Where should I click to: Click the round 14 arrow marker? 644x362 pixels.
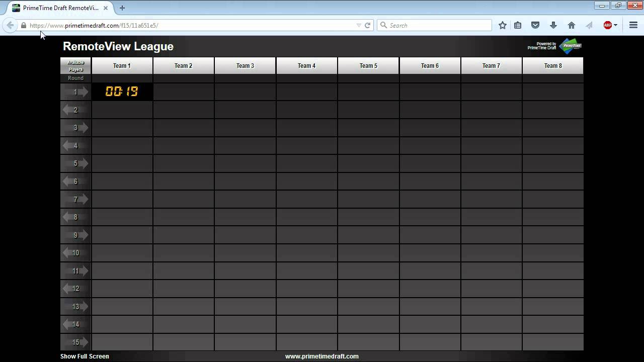pyautogui.click(x=76, y=324)
